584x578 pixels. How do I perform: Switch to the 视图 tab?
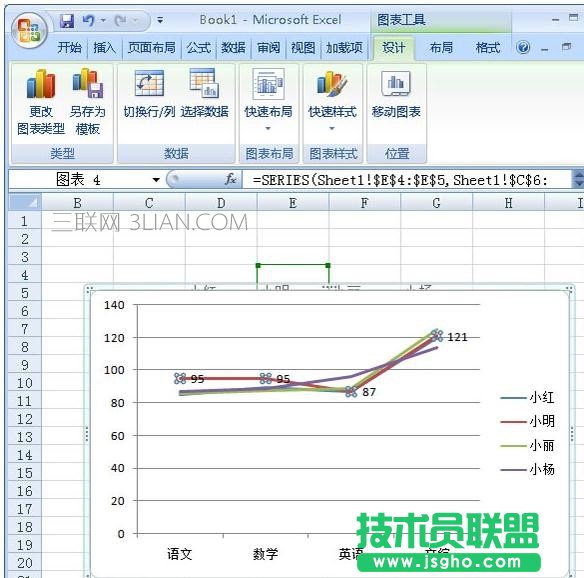(303, 48)
